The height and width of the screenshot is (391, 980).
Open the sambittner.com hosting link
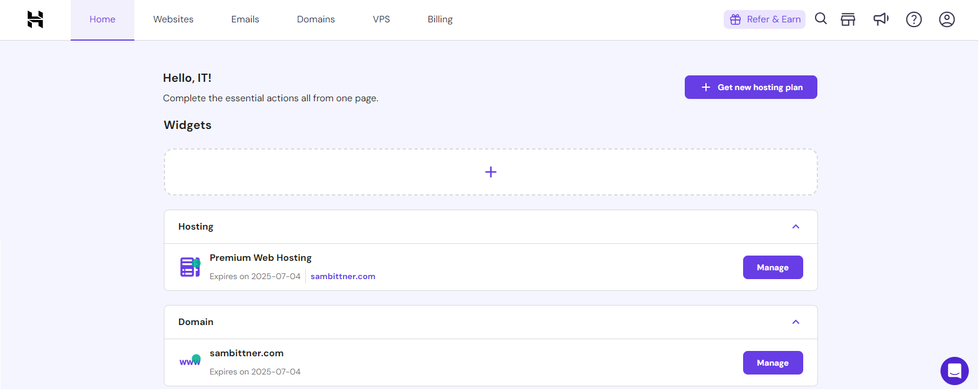[343, 276]
